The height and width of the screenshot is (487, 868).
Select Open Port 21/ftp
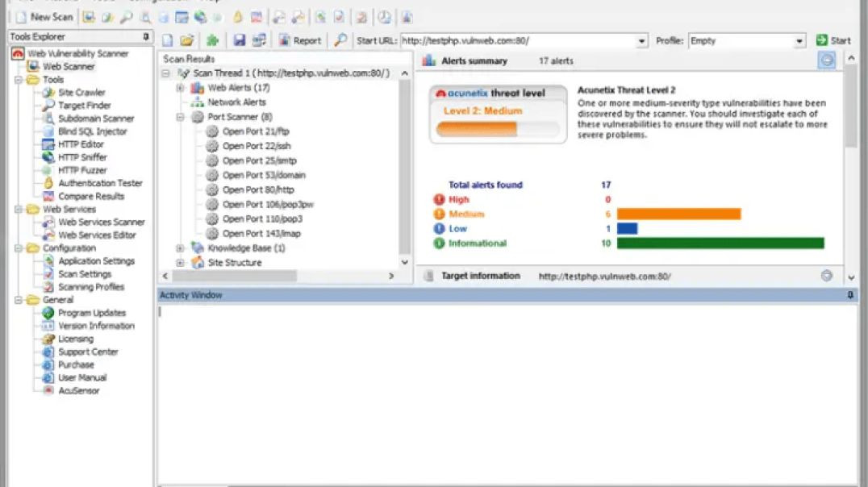tap(256, 131)
